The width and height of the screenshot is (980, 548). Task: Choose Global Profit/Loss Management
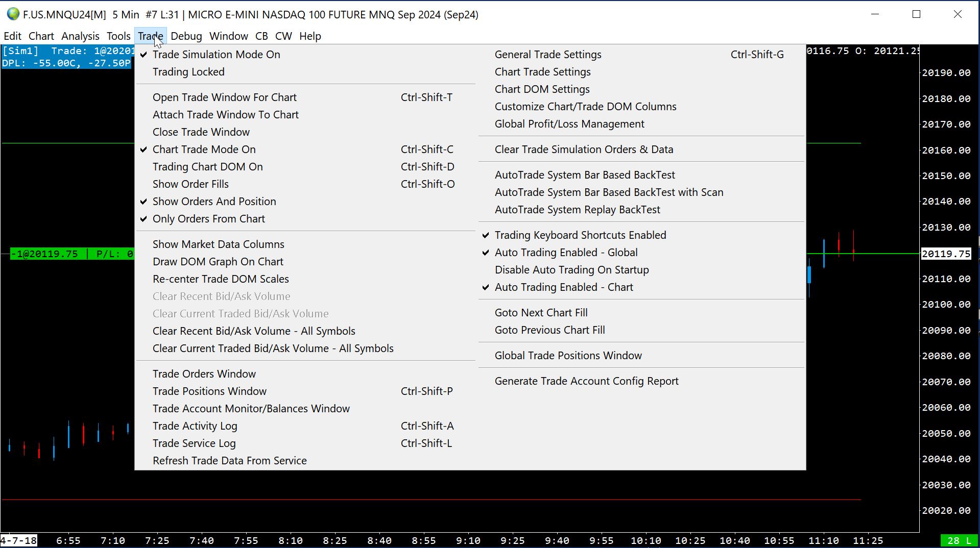click(x=569, y=124)
